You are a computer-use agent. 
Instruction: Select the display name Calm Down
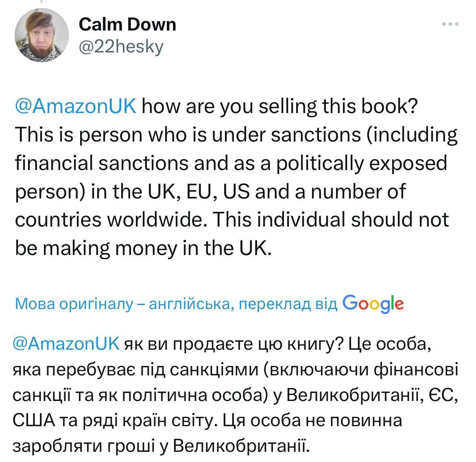point(128,24)
